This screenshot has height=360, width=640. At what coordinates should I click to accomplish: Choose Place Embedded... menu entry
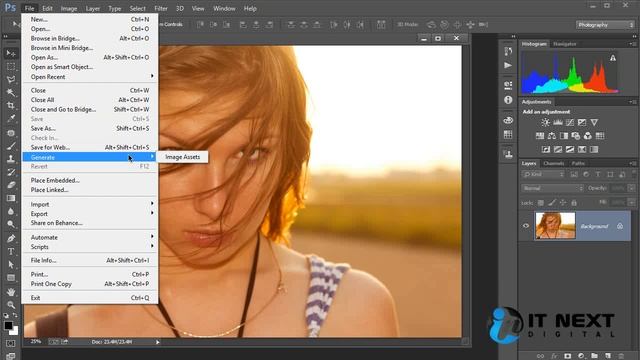point(90,180)
